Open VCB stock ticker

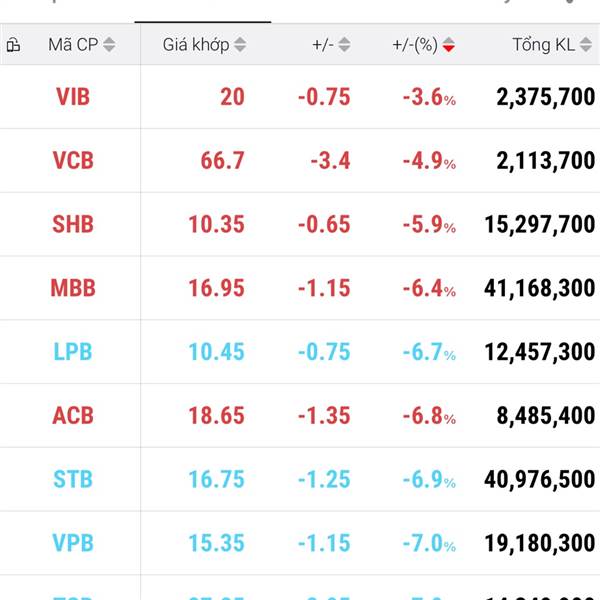[73, 160]
